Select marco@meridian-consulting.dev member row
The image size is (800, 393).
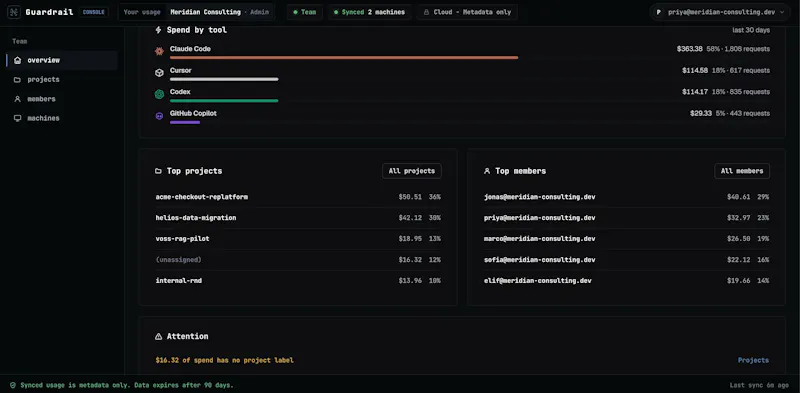point(627,239)
